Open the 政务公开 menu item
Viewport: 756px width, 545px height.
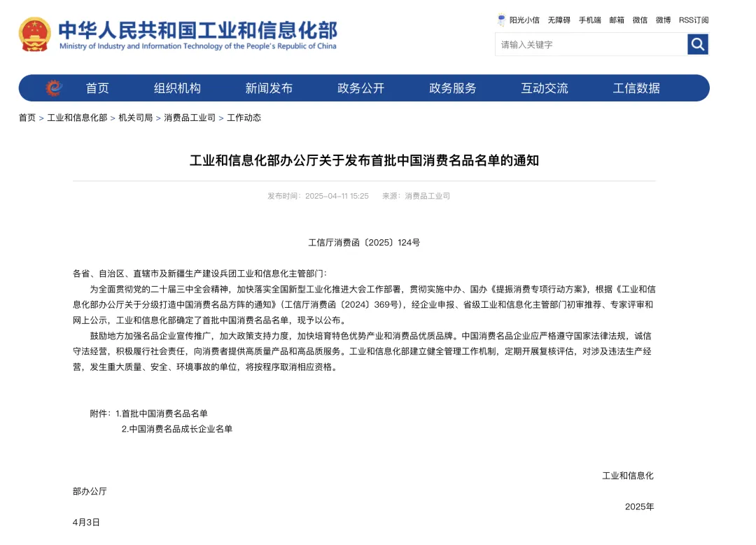pos(360,87)
